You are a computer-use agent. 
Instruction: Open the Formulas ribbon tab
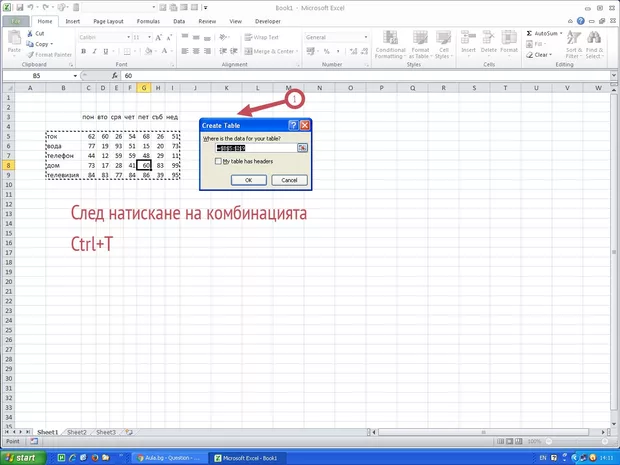[x=148, y=20]
